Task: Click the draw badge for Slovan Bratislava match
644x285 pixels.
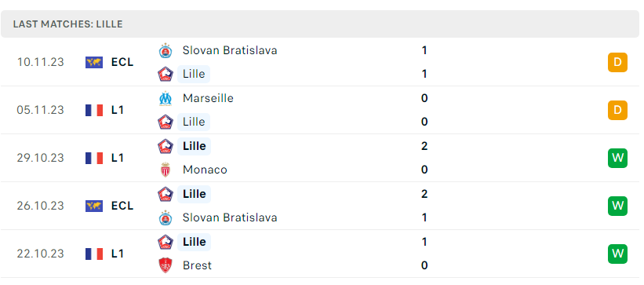Action: click(617, 63)
